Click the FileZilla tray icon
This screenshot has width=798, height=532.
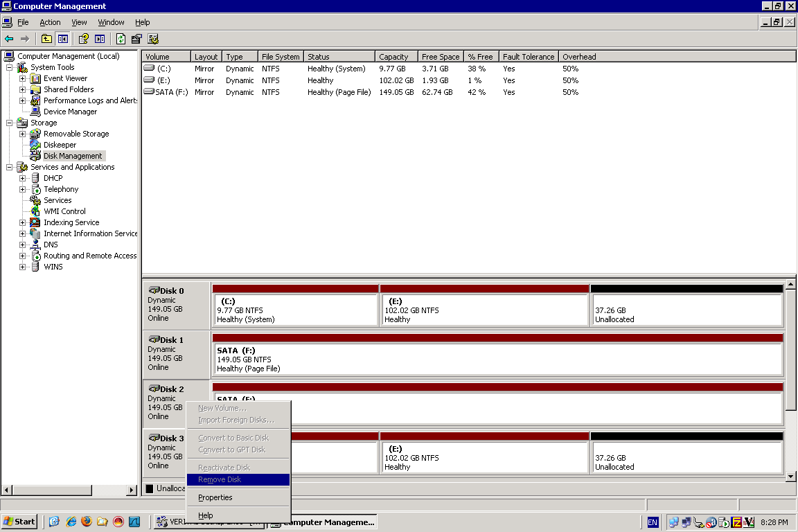coord(737,522)
